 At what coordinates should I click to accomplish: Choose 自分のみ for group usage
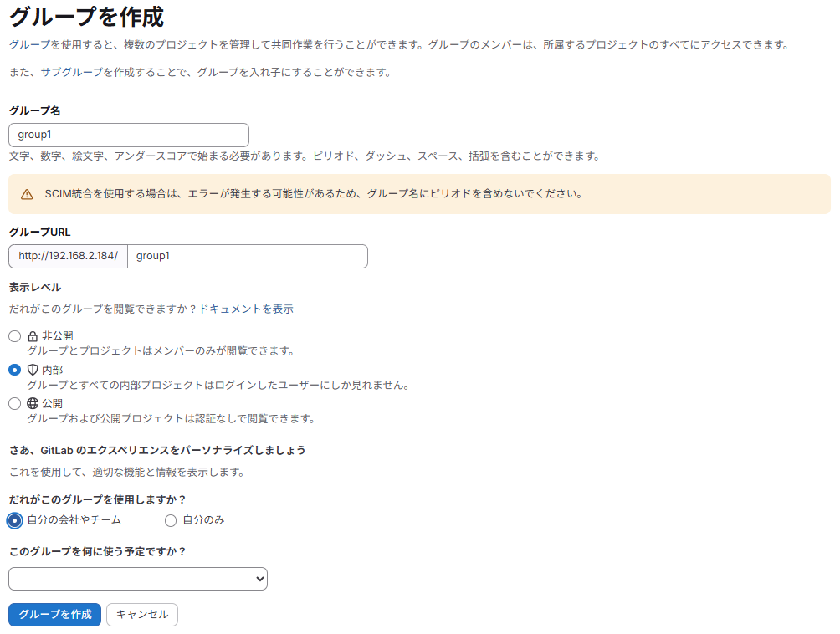point(171,520)
